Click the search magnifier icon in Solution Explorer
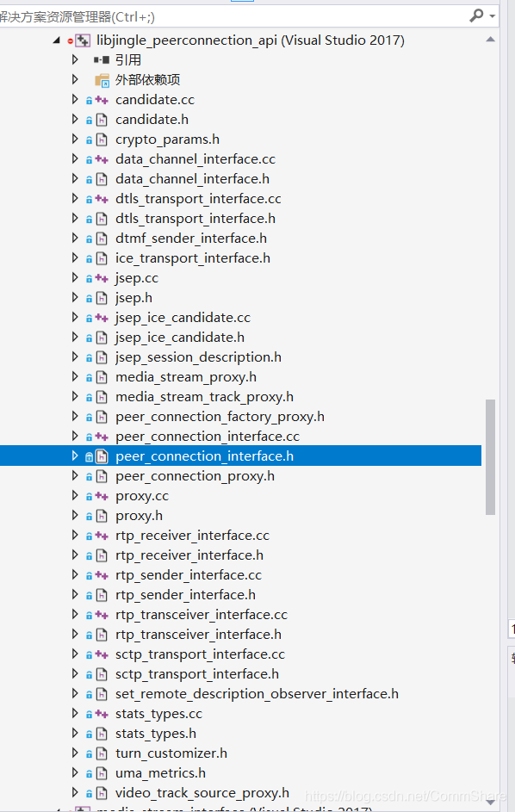Viewport: 515px width, 812px height. click(x=476, y=15)
